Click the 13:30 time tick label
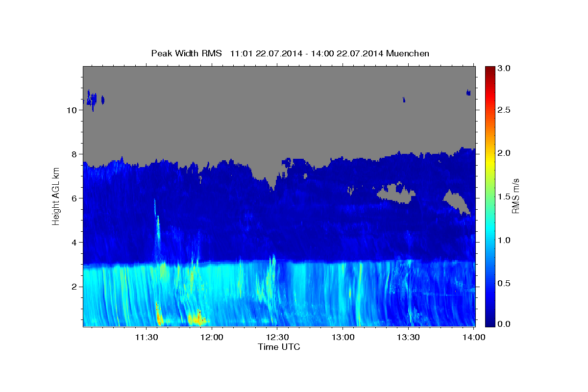The image size is (588, 392). [407, 337]
